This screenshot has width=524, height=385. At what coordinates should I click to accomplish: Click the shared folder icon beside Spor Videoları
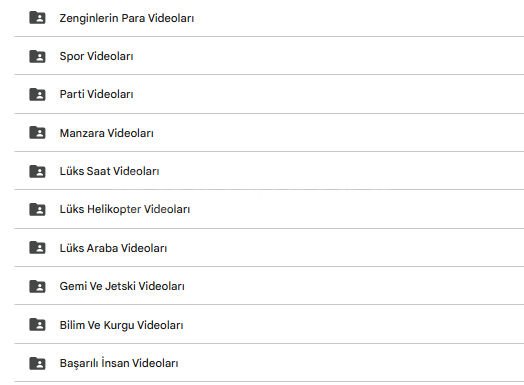(x=37, y=56)
